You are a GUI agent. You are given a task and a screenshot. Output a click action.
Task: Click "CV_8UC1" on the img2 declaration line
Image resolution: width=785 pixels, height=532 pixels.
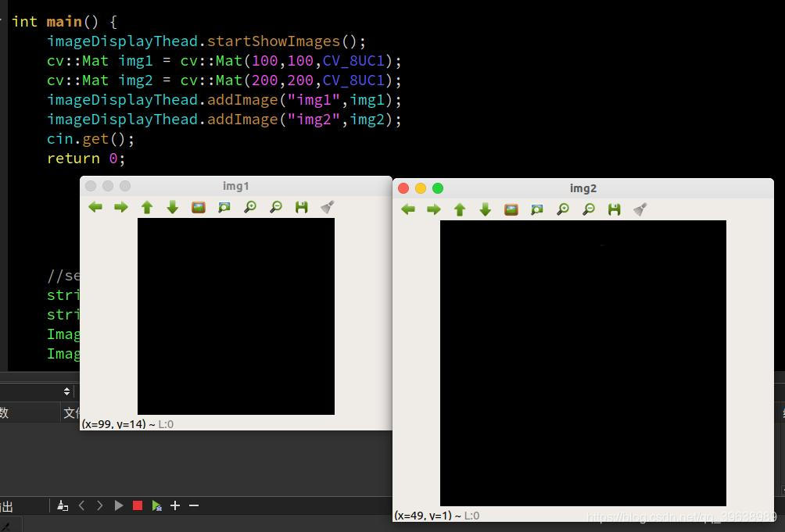(354, 80)
